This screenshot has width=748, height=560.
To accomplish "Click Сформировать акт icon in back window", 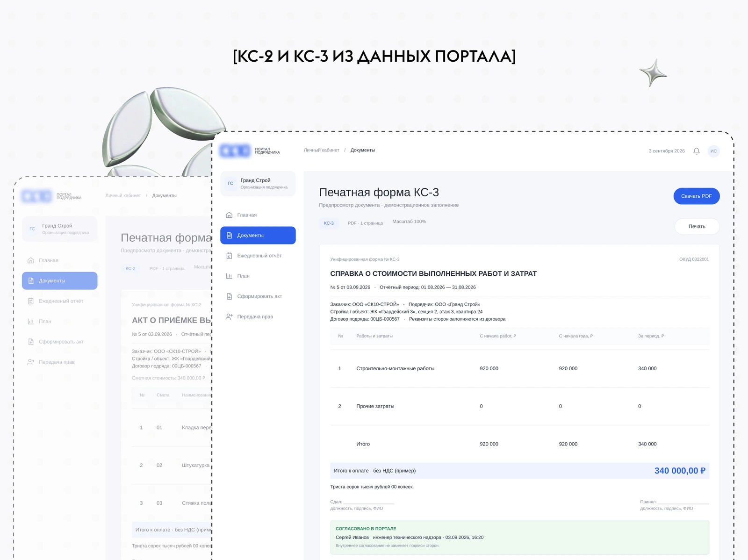I will (x=31, y=342).
